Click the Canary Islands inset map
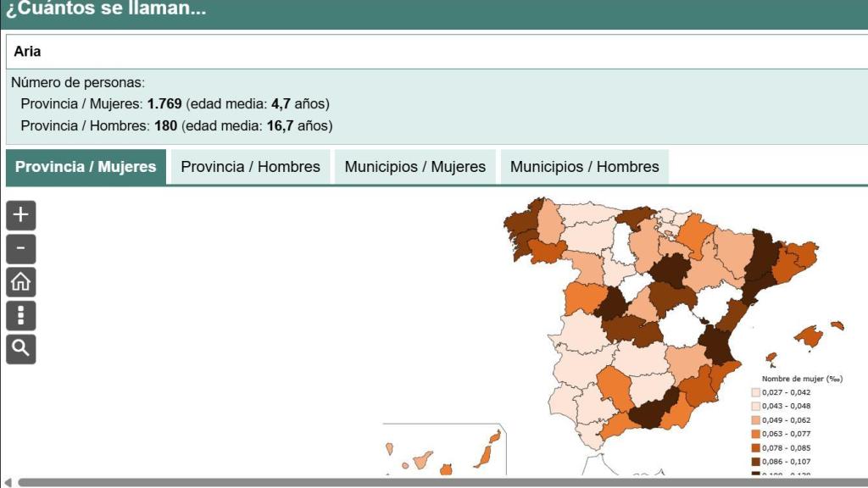868x488 pixels. pyautogui.click(x=444, y=451)
